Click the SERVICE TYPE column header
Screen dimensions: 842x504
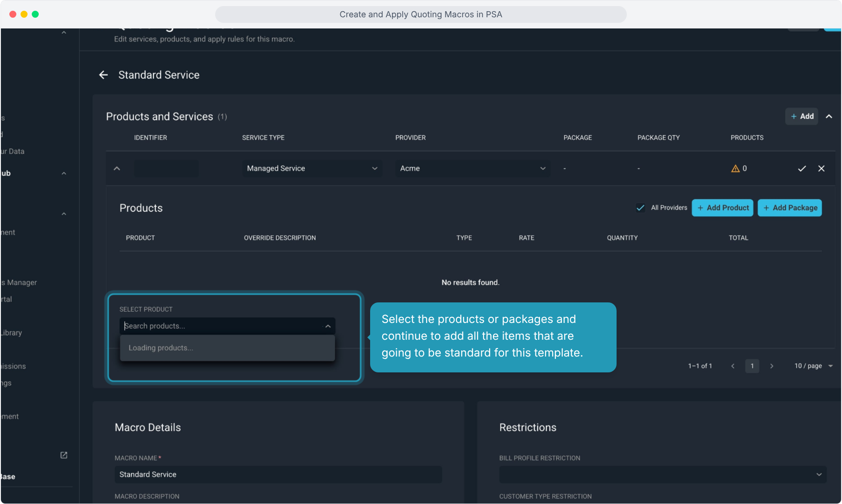[263, 138]
